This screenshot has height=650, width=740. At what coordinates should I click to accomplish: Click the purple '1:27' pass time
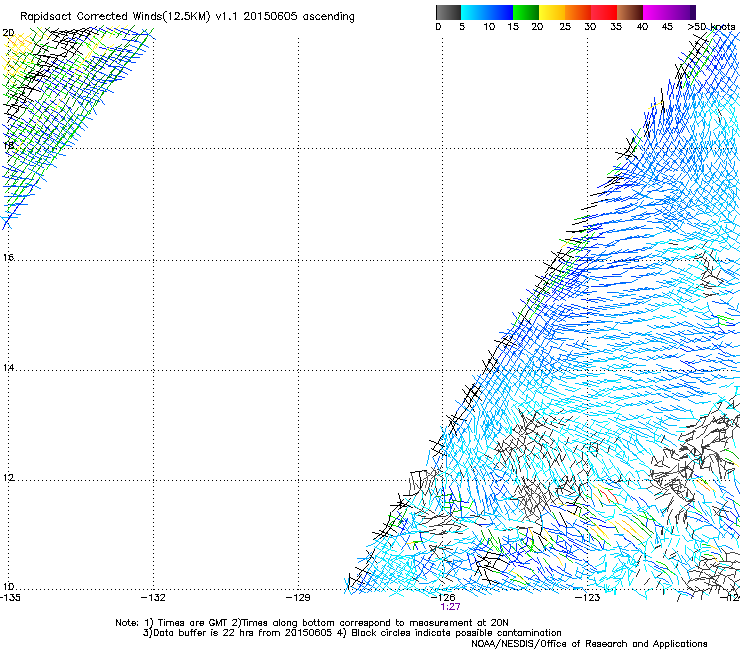[450, 607]
